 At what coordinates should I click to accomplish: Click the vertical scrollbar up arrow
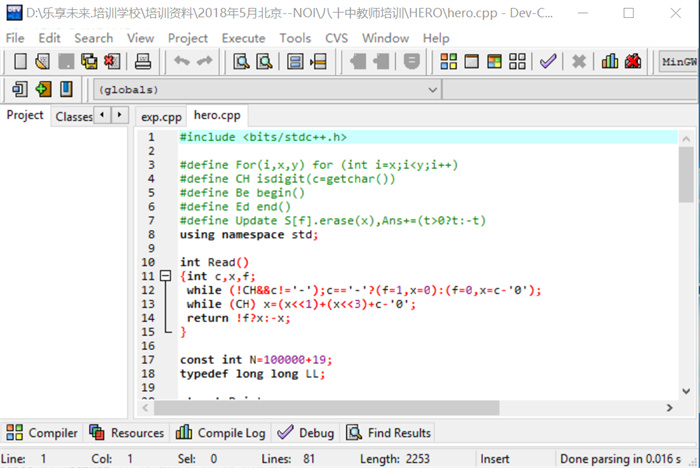686,138
